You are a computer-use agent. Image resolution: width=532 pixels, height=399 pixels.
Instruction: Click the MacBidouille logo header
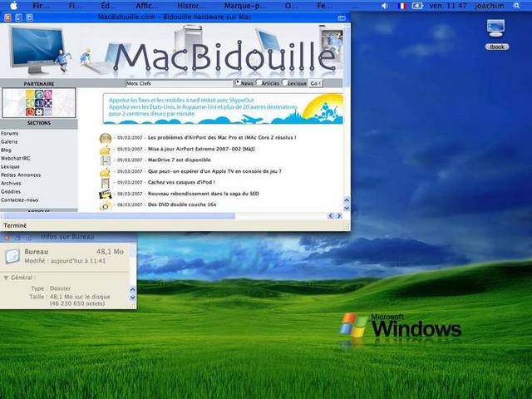coord(224,57)
